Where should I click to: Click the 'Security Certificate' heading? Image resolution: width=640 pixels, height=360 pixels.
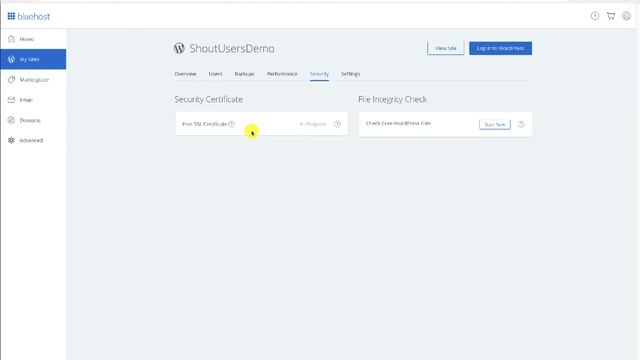pos(209,99)
